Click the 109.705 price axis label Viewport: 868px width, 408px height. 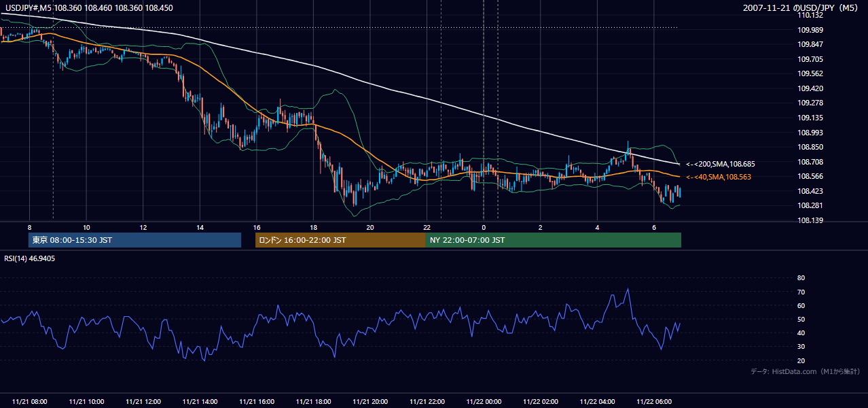811,59
